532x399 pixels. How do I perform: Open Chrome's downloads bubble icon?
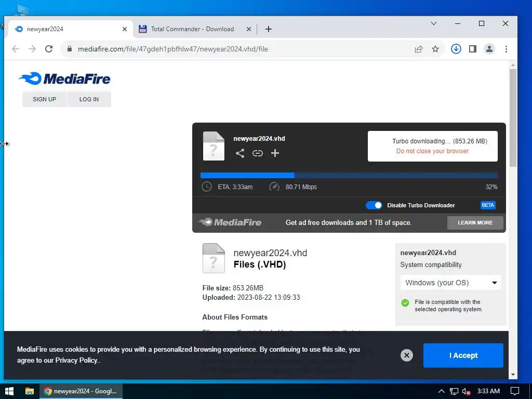click(x=456, y=49)
